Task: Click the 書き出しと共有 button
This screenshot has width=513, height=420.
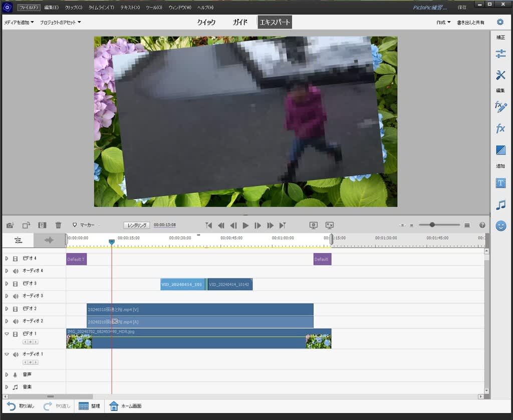Action: point(470,23)
